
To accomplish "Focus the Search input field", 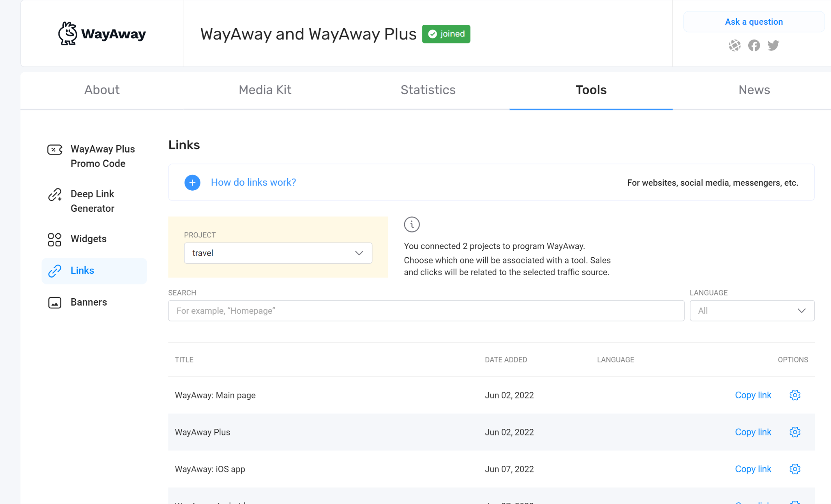I will tap(426, 311).
